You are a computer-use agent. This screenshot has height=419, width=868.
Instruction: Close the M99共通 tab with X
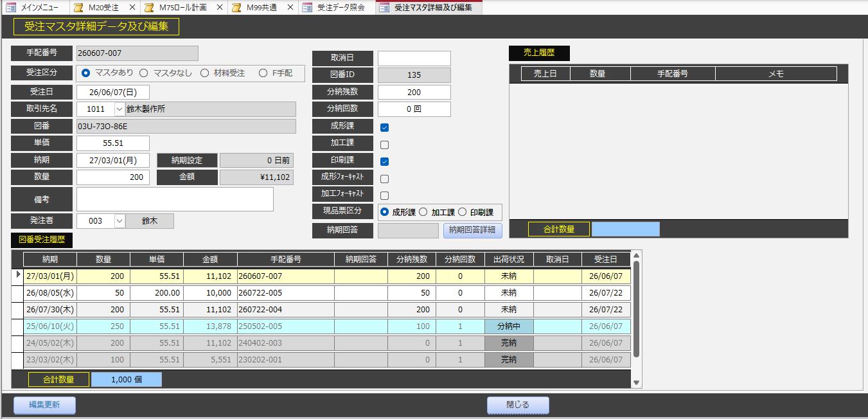[x=289, y=8]
